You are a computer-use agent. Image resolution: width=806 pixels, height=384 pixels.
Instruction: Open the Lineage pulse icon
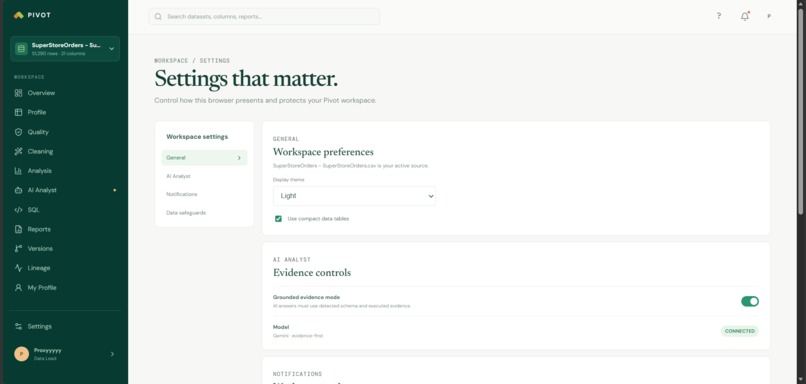click(x=19, y=268)
